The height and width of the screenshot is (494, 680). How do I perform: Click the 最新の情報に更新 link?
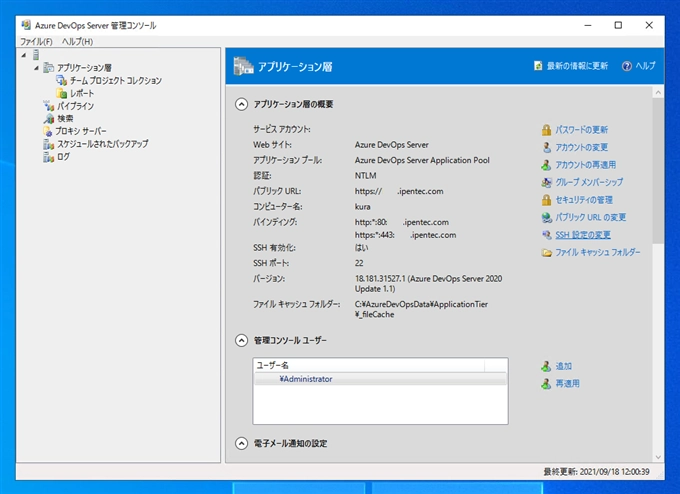coord(577,66)
